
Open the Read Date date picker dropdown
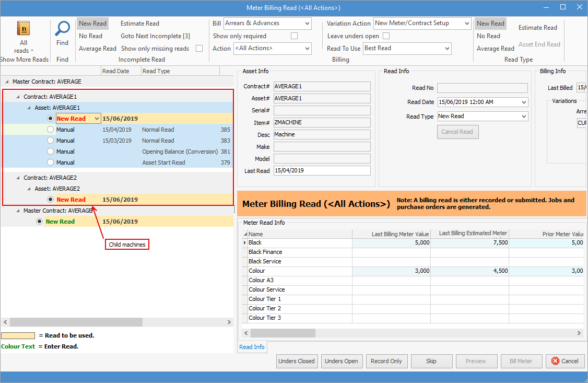[524, 102]
